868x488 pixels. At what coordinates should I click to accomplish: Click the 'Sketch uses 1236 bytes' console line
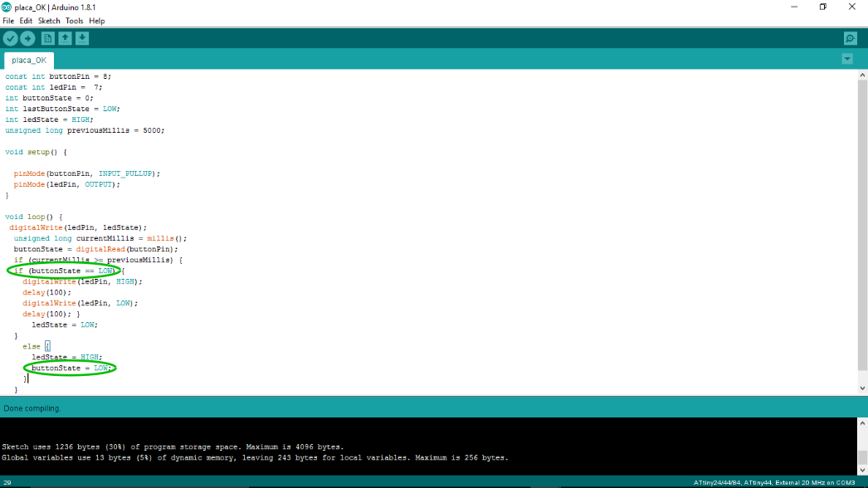click(173, 447)
